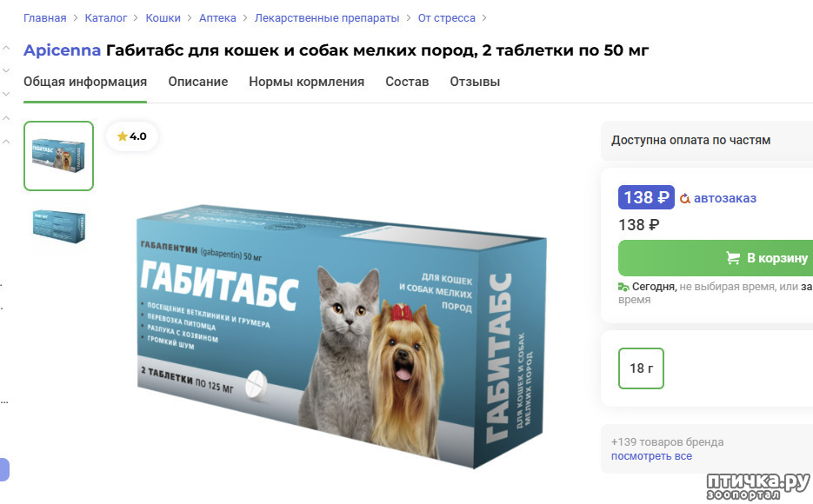Screen dimensions: 813x504
Task: Open the Кошки breadcrumb link
Action: 163,18
